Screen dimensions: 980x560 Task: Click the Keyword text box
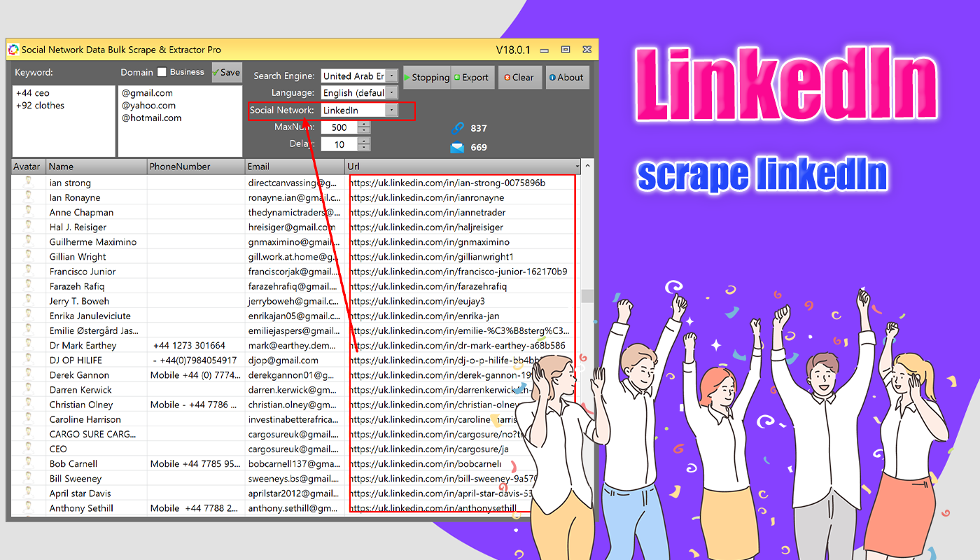[x=64, y=121]
